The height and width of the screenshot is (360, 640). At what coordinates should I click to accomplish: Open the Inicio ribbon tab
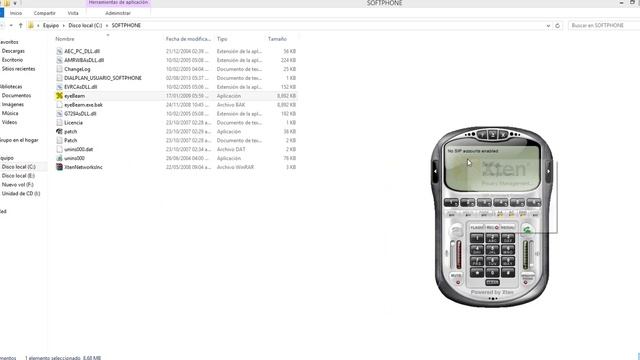[x=16, y=13]
